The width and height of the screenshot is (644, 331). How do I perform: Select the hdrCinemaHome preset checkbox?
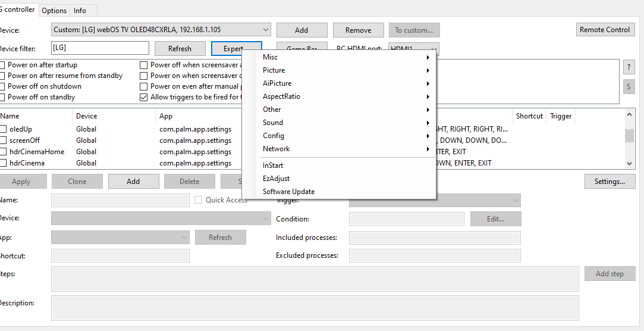click(x=4, y=152)
